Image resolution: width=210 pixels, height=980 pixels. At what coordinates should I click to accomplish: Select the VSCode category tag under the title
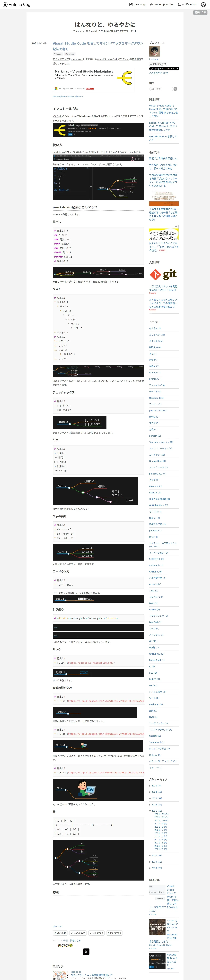pyautogui.click(x=58, y=54)
